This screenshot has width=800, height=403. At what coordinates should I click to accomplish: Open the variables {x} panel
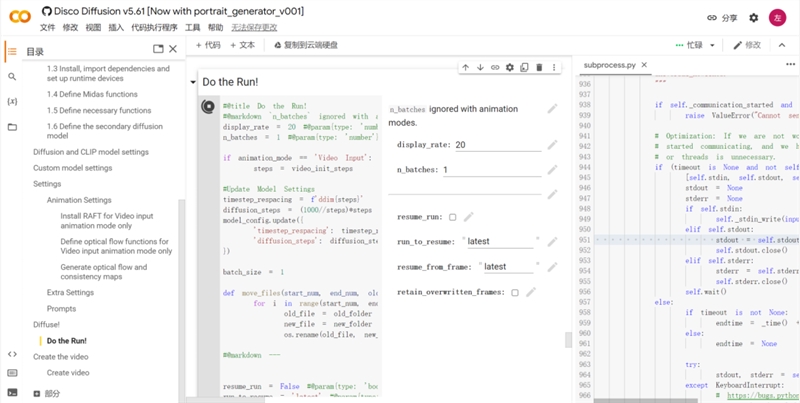tap(12, 102)
